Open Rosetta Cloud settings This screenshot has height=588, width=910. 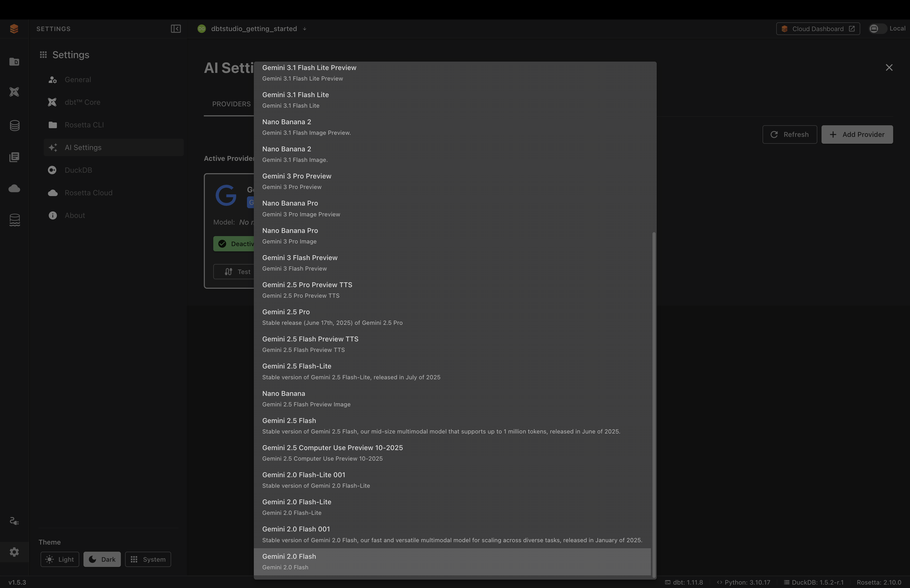point(113,193)
